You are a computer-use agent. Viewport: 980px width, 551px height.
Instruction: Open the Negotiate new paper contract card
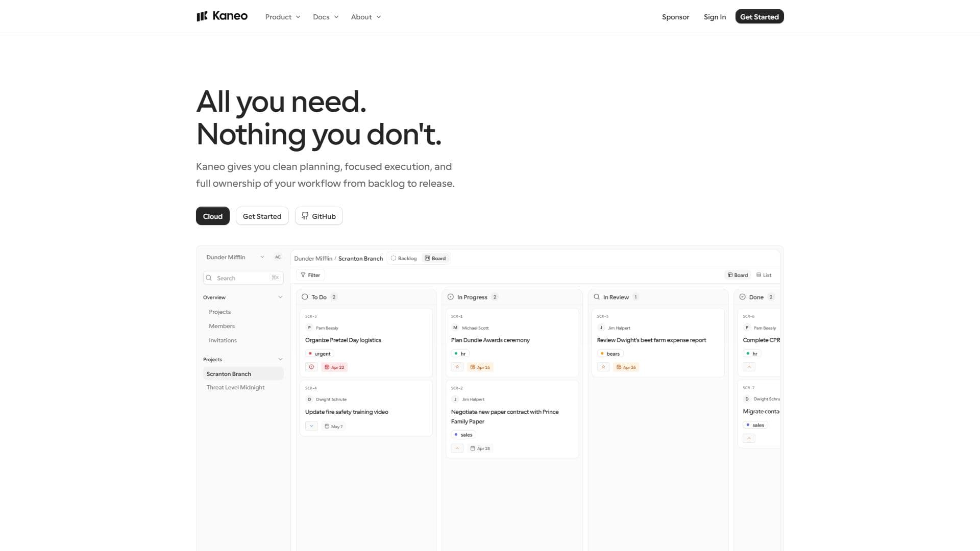pyautogui.click(x=512, y=419)
